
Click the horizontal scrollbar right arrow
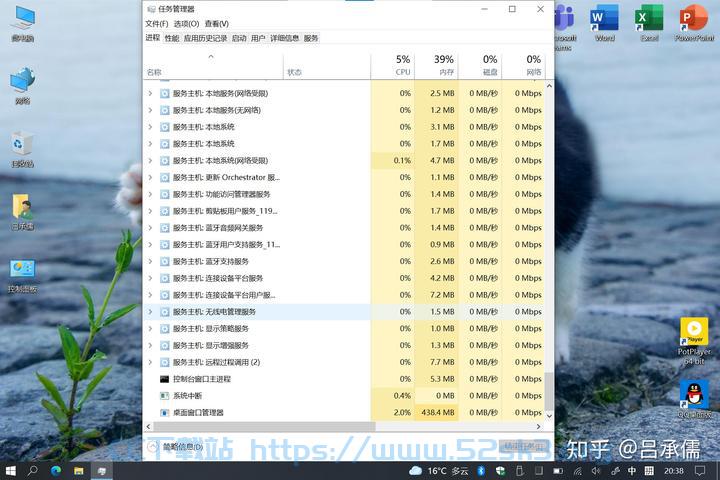[x=539, y=427]
